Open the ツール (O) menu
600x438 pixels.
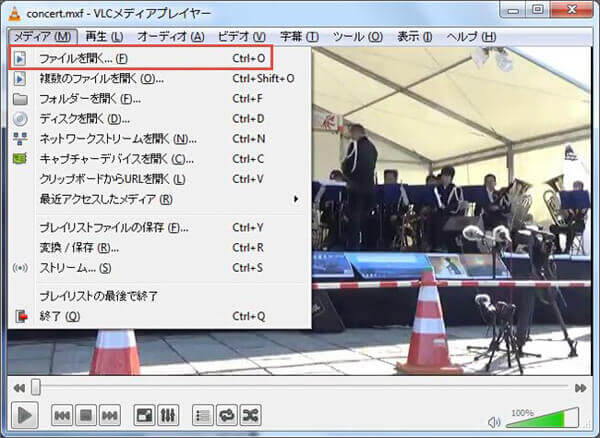pos(357,37)
